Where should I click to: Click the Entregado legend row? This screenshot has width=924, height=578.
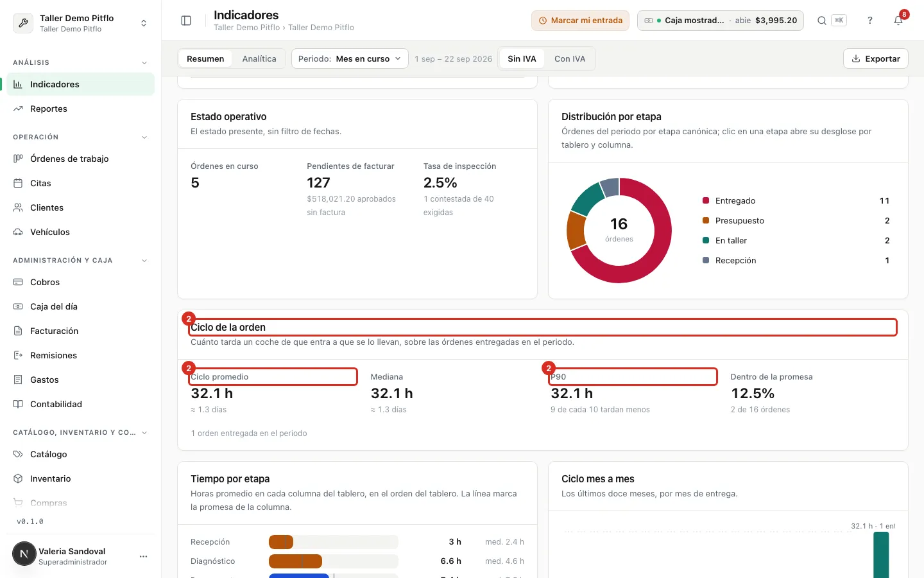(x=796, y=200)
